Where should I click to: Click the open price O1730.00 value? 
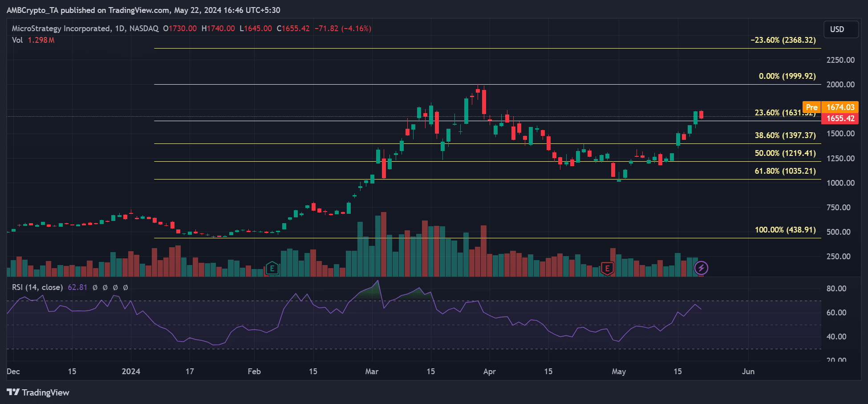click(180, 29)
